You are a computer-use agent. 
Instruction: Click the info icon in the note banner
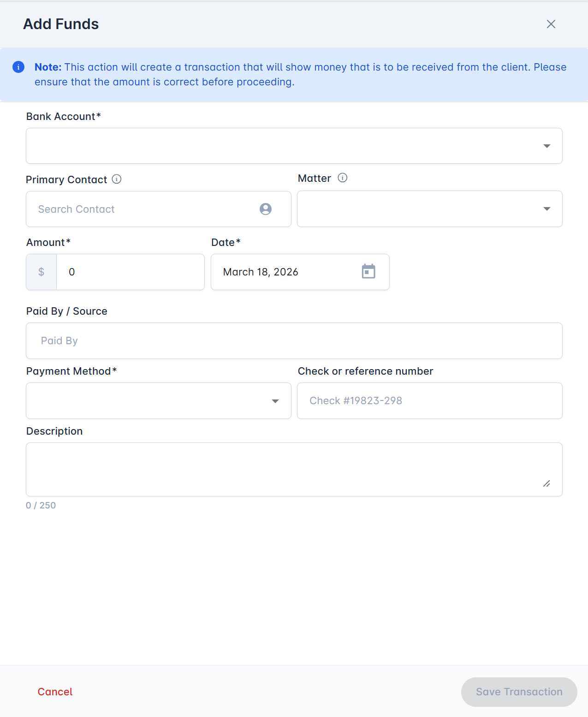pyautogui.click(x=18, y=67)
